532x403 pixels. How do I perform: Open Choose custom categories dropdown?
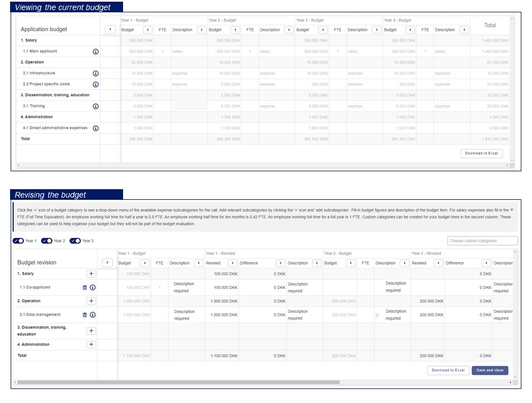(x=482, y=241)
